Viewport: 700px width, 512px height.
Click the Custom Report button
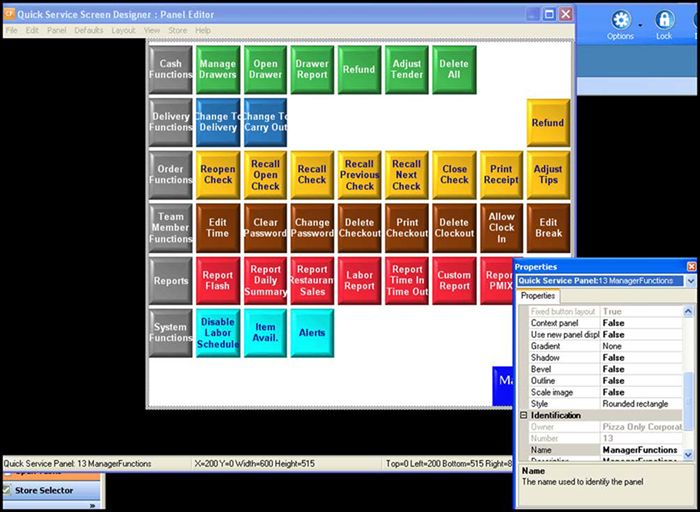point(454,281)
